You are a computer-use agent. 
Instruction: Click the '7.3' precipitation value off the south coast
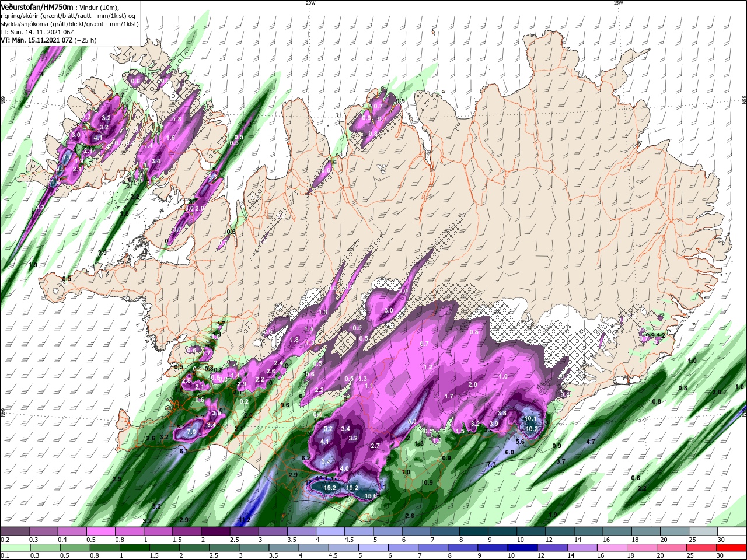coord(491,464)
